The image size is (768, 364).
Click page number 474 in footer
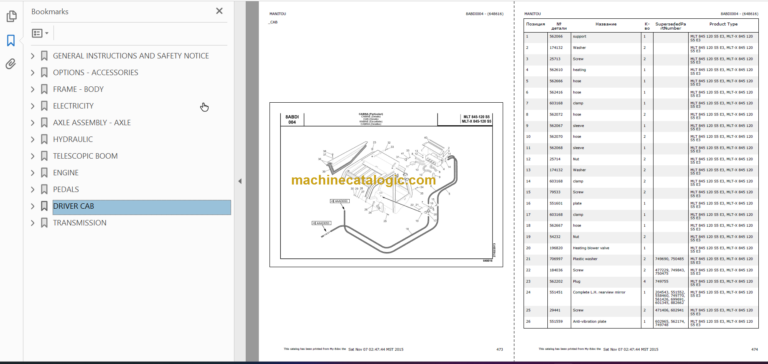pyautogui.click(x=754, y=349)
